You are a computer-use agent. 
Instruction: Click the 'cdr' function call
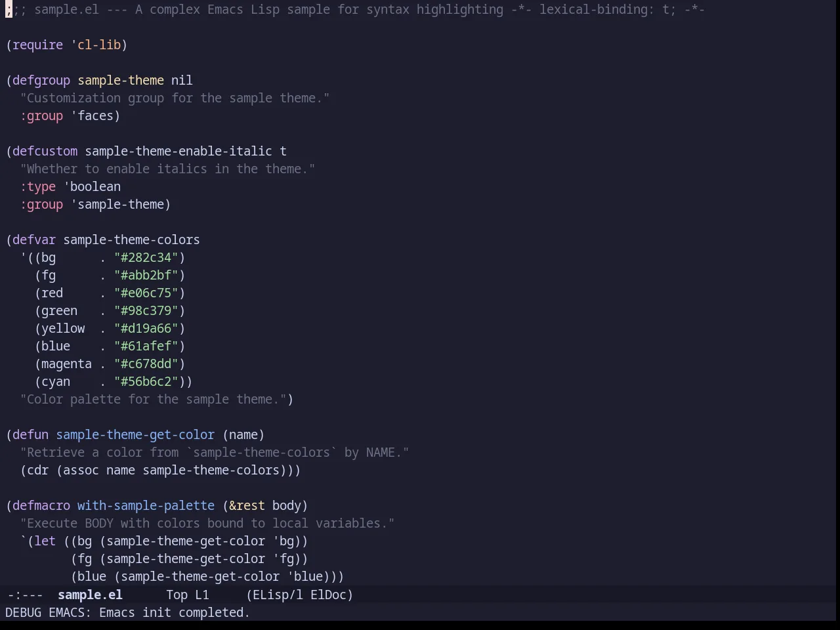(x=37, y=470)
